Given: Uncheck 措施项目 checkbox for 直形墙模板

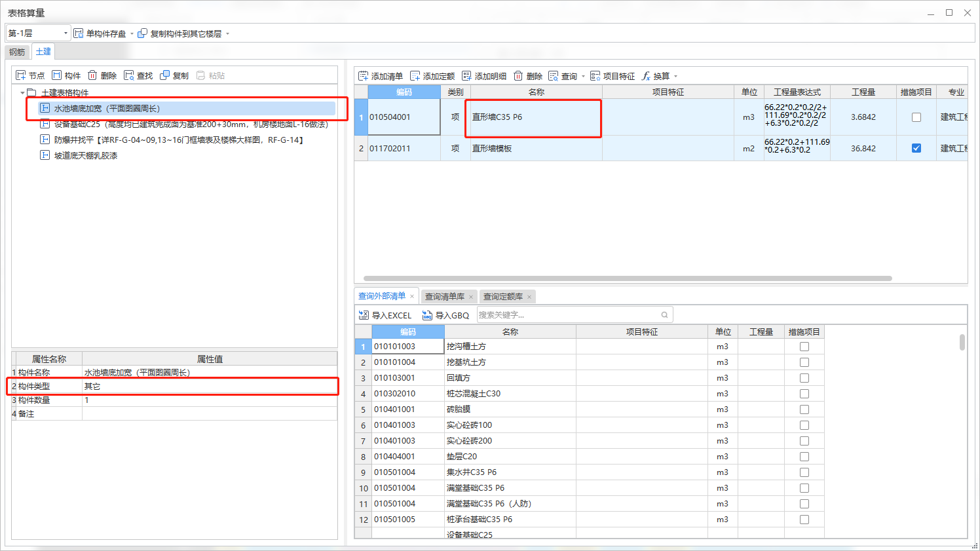Looking at the screenshot, I should coord(916,148).
